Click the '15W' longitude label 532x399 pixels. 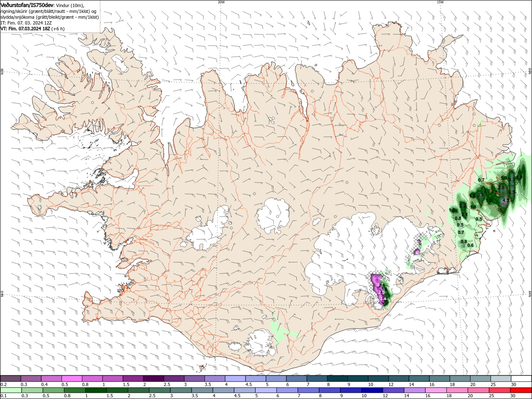440,2
